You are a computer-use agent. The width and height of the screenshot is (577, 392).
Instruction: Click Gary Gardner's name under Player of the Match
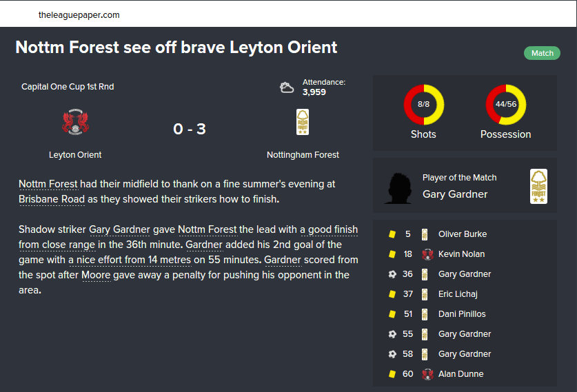(455, 194)
